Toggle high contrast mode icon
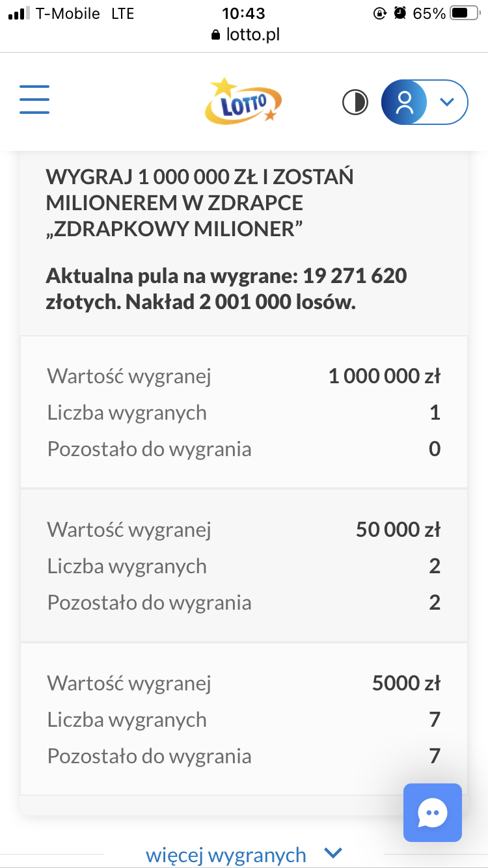 point(355,102)
